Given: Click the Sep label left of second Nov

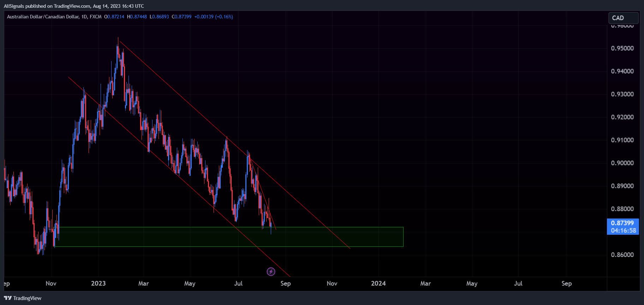Looking at the screenshot, I should coord(285,283).
